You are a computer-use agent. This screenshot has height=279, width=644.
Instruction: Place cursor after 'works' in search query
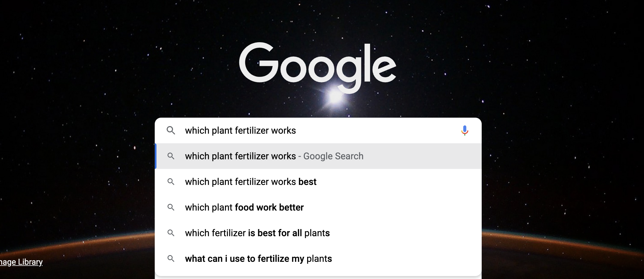point(296,130)
